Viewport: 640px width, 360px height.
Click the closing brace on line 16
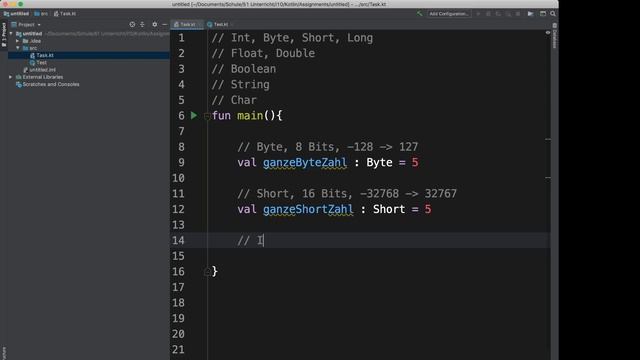tap(215, 272)
